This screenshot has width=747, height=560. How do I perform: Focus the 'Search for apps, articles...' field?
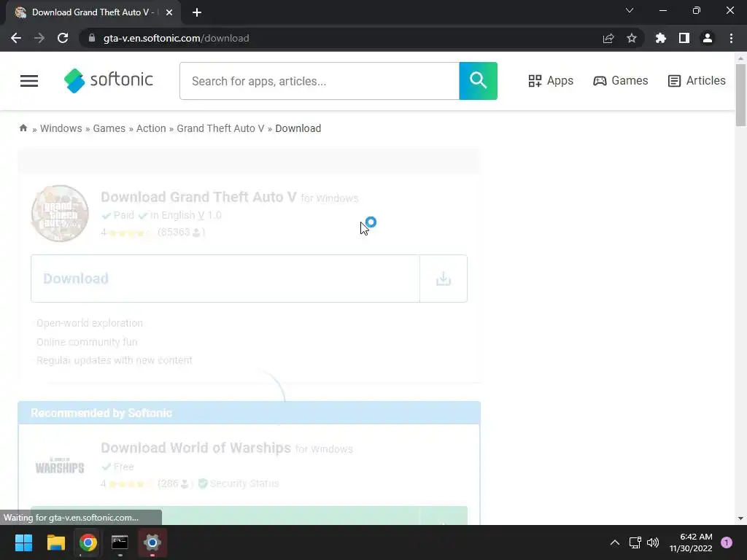pyautogui.click(x=320, y=81)
